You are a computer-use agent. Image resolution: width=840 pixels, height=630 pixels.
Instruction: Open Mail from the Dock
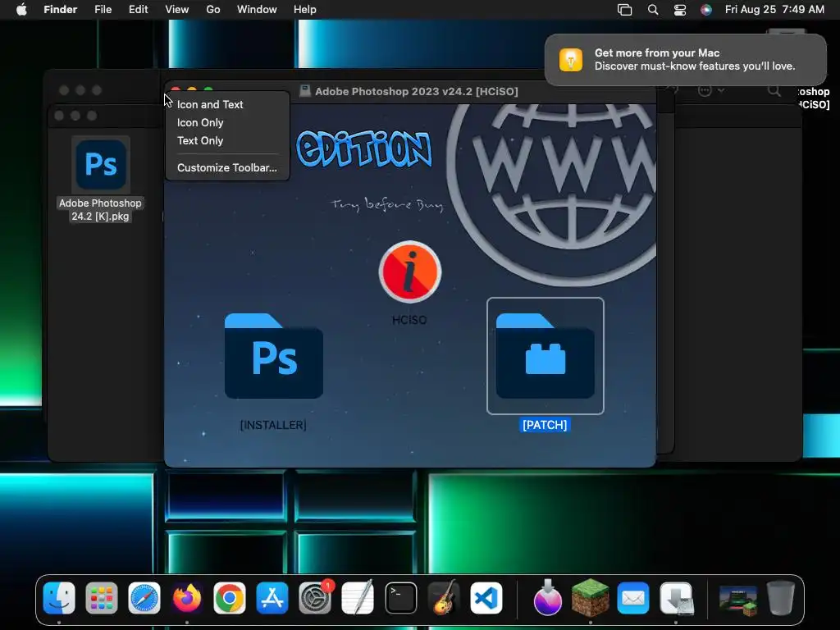pyautogui.click(x=633, y=598)
